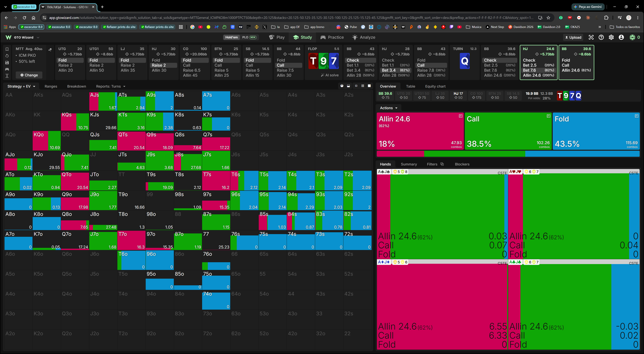Open the screenshot capture icon next to Upload
The height and width of the screenshot is (354, 644).
(x=591, y=37)
